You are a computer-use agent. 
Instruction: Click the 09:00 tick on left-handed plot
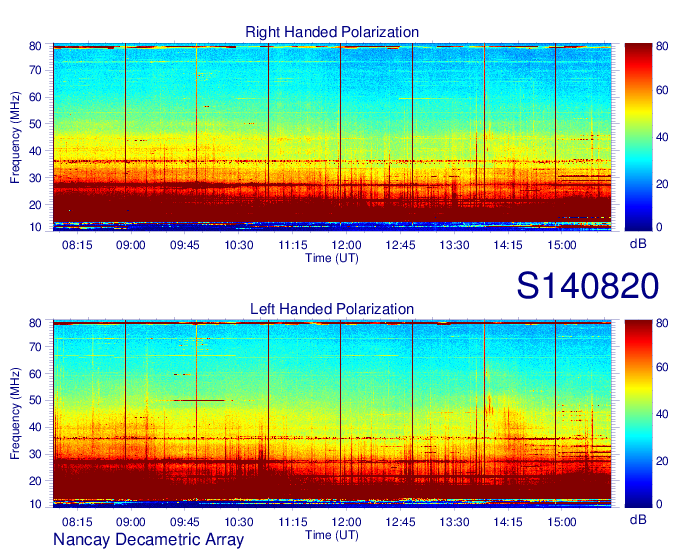(131, 522)
